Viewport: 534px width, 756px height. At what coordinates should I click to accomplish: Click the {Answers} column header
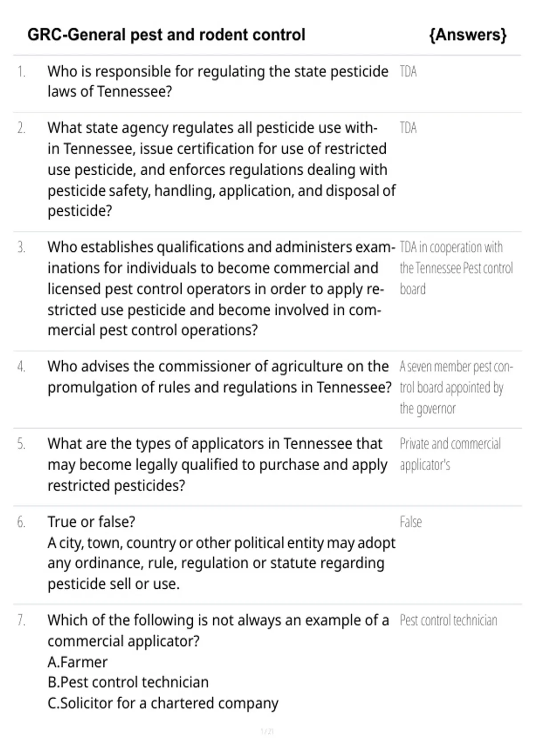pyautogui.click(x=468, y=35)
